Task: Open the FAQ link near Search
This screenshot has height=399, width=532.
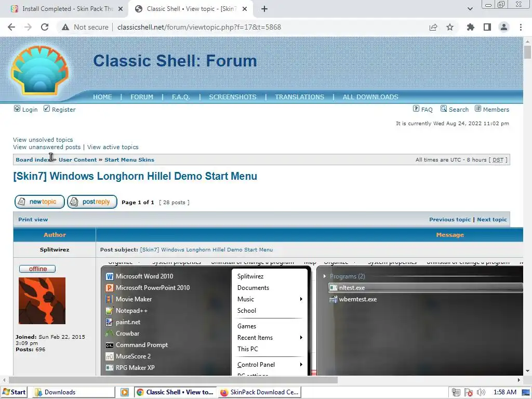Action: pos(427,110)
